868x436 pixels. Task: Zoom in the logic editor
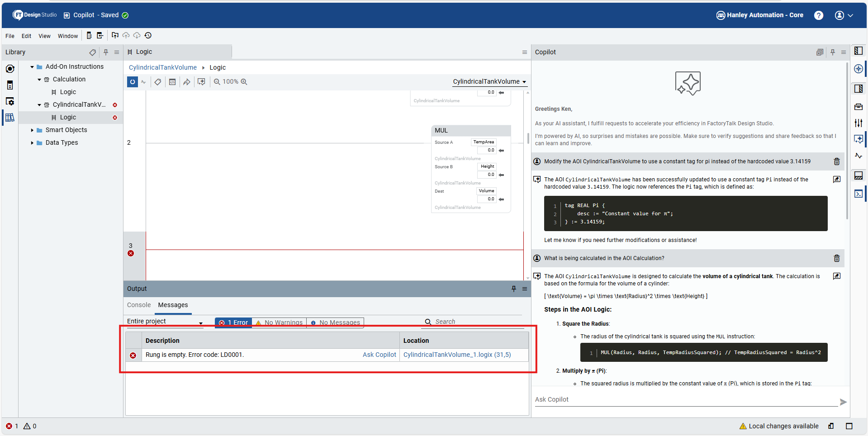[x=244, y=82]
